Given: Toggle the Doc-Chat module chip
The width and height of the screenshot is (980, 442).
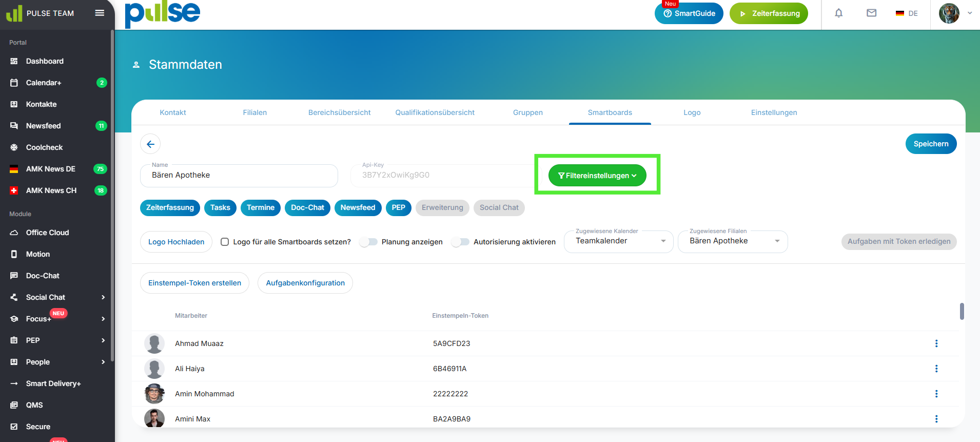Looking at the screenshot, I should pos(307,208).
